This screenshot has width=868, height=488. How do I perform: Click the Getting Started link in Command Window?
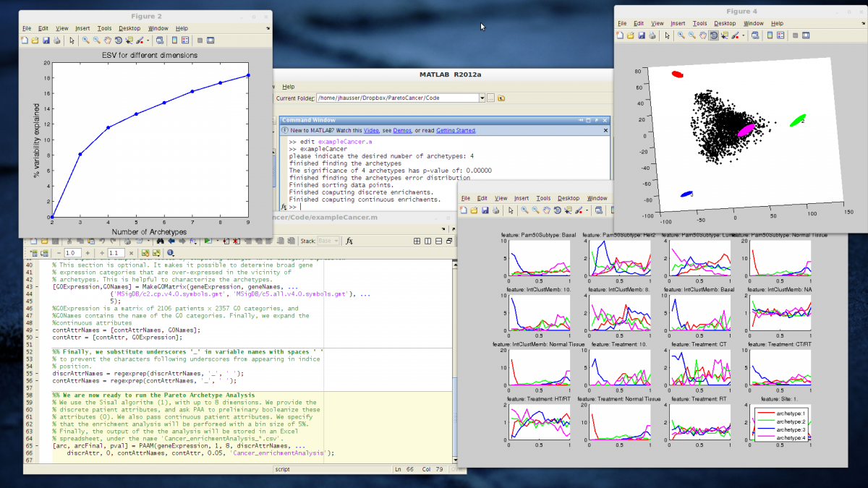click(x=456, y=131)
